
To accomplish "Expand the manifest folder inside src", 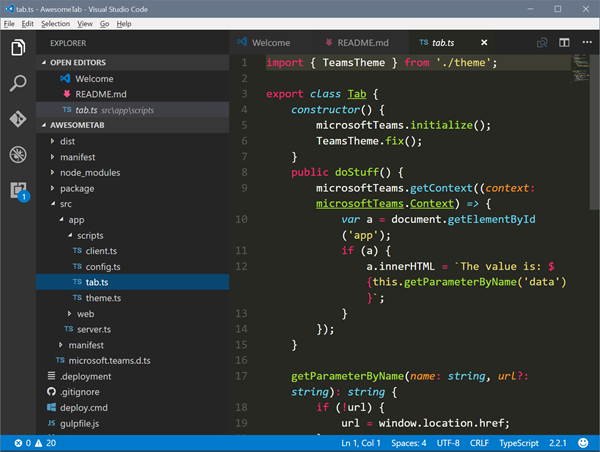I will [61, 345].
